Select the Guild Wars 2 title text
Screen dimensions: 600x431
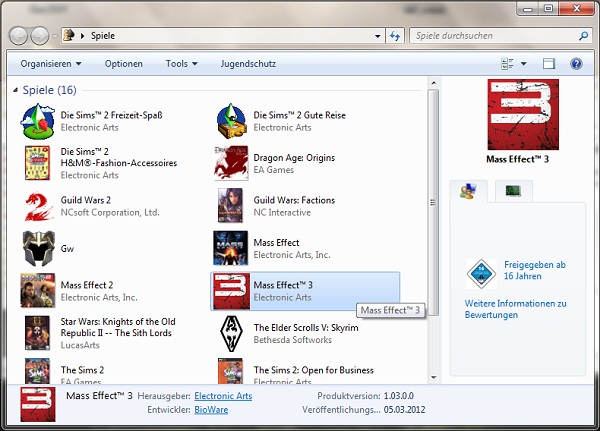point(86,200)
